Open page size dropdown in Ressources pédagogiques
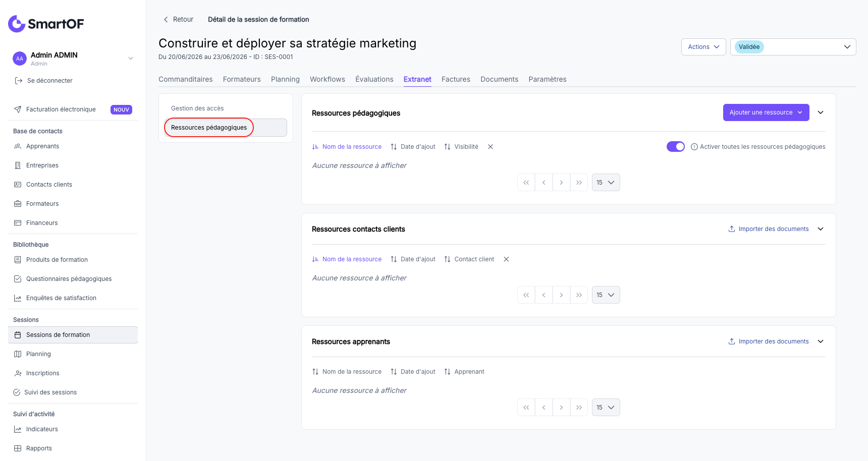The width and height of the screenshot is (868, 461). (606, 183)
